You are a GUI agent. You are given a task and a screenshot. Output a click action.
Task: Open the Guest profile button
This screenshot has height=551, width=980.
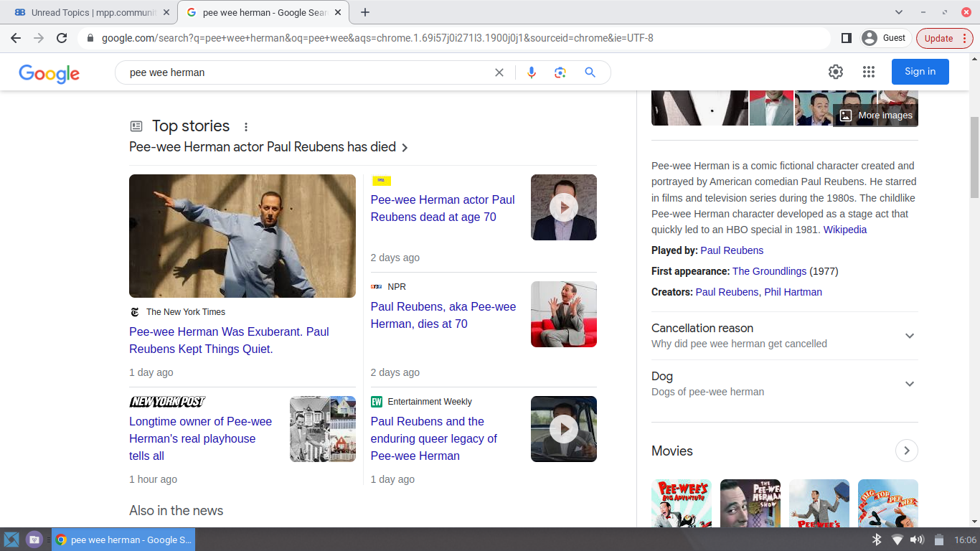pos(885,38)
